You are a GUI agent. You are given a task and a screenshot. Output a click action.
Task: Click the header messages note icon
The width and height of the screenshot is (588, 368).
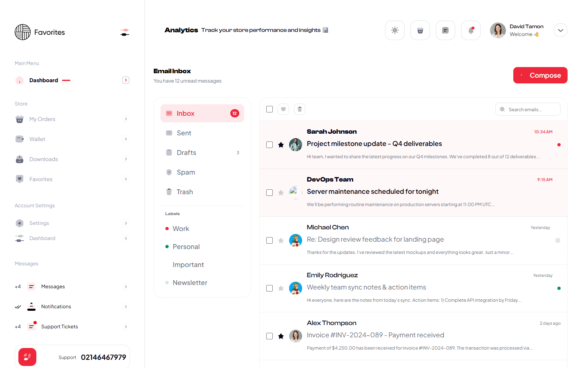tap(445, 30)
